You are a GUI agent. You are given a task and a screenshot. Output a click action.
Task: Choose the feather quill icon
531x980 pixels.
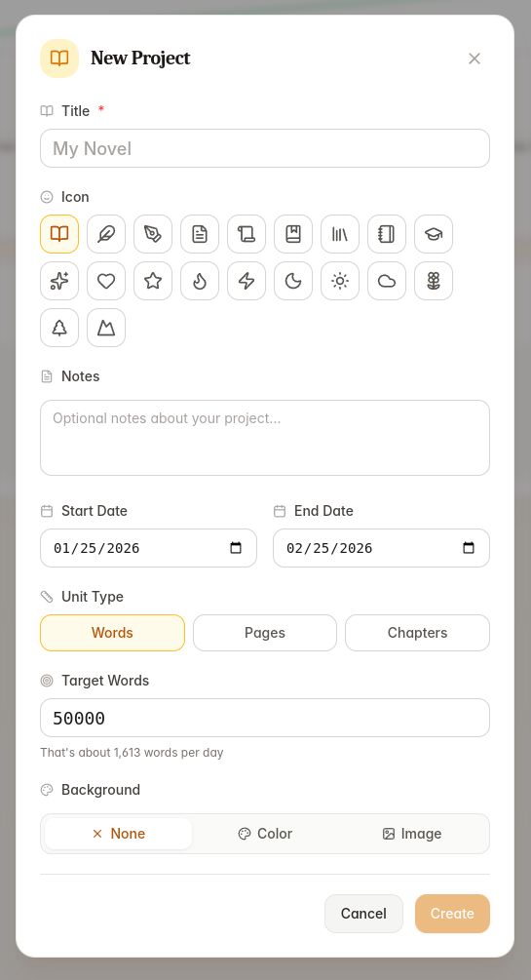click(106, 234)
